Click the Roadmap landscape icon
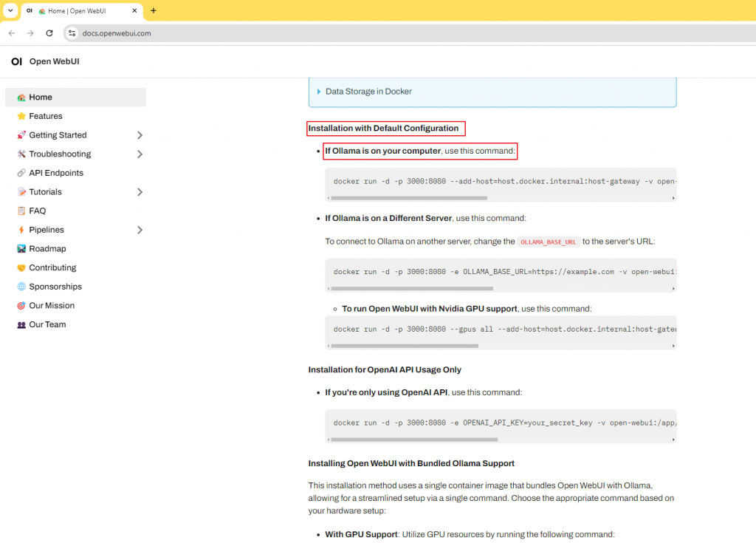Viewport: 756px width, 543px height. coord(21,248)
